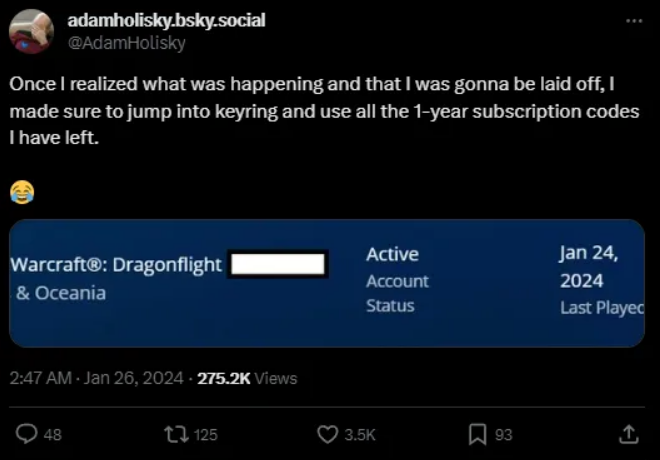Screen dimensions: 660x460
Task: Click the @AdamHolisky handle
Action: click(x=126, y=43)
